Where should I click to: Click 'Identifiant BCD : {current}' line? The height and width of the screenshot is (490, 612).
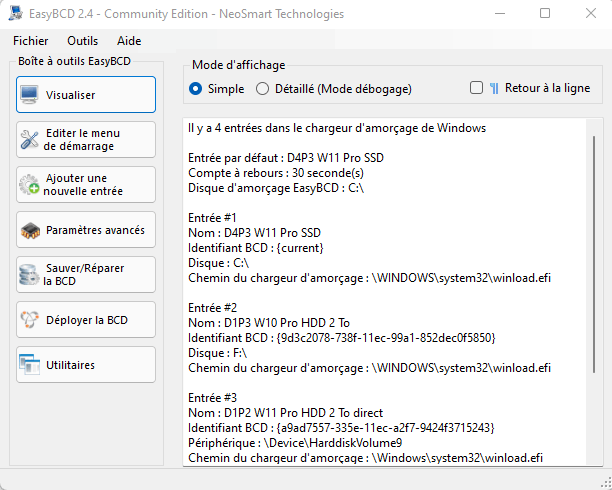pyautogui.click(x=256, y=248)
